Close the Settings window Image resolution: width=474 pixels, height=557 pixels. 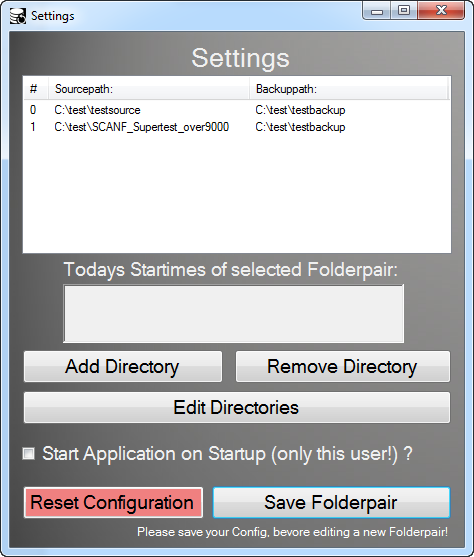point(441,11)
